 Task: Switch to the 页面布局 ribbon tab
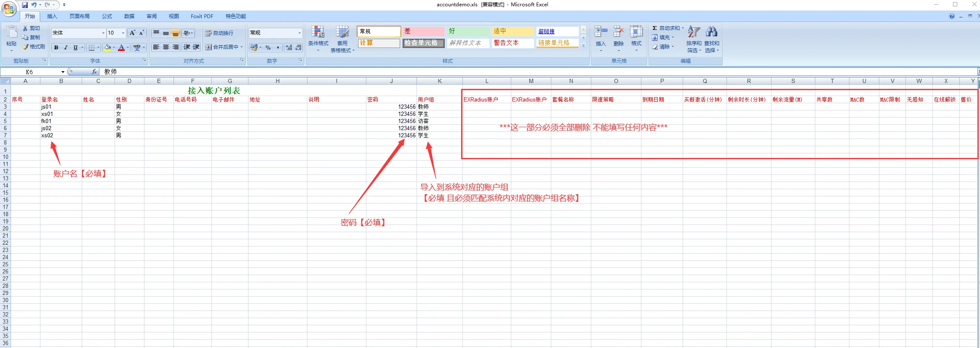click(x=80, y=16)
